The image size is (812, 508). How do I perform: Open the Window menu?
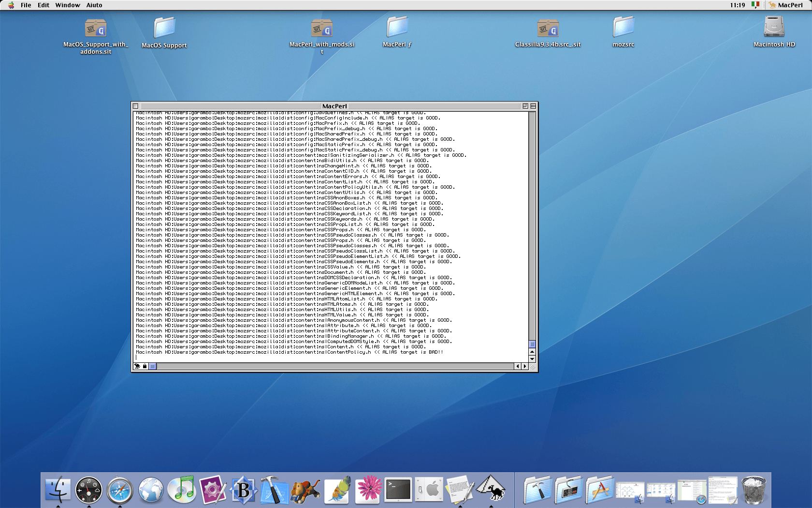pos(68,5)
